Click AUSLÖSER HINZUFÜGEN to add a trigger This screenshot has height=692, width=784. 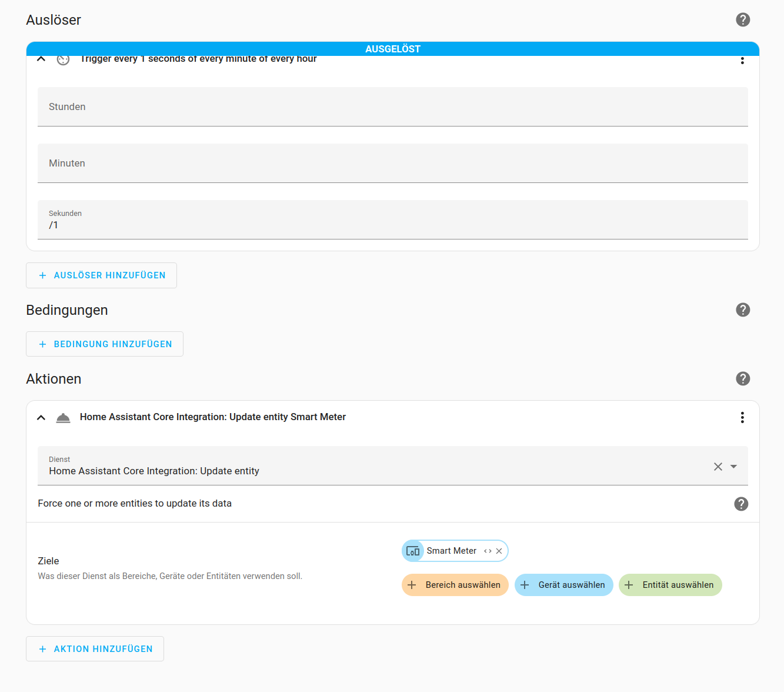click(101, 275)
